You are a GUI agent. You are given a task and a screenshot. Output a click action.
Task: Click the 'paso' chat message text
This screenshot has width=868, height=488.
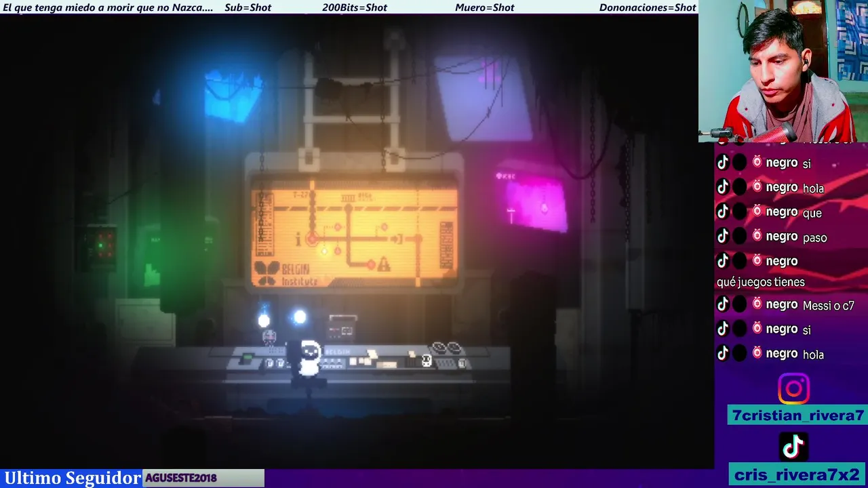(814, 238)
